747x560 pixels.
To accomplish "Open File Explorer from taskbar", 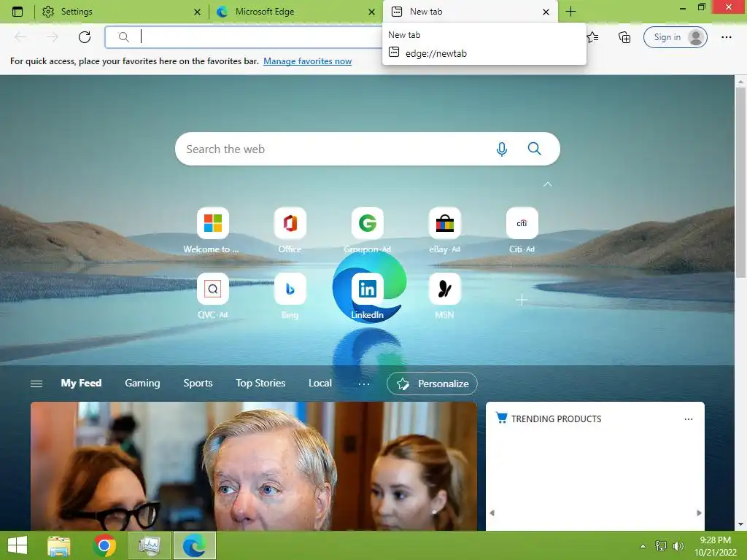I will 58,545.
